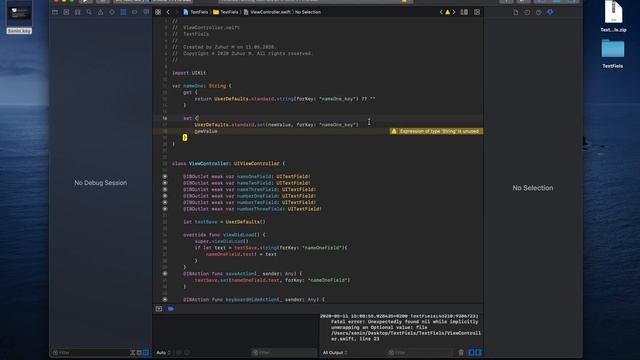Select the Debug navigator icon
Screen dimensions: 640x360
coord(123,12)
